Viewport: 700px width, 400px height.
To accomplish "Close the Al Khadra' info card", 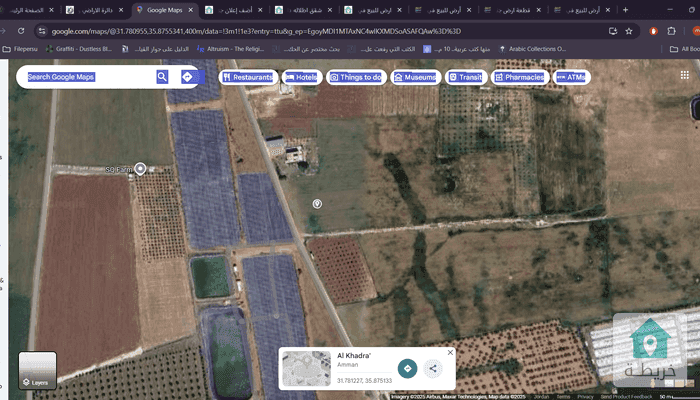I will pos(450,353).
